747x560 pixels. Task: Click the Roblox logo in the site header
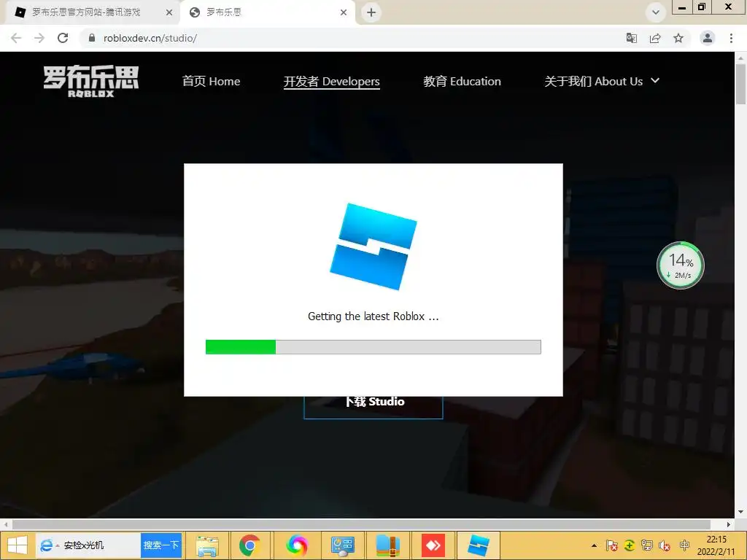click(x=91, y=82)
